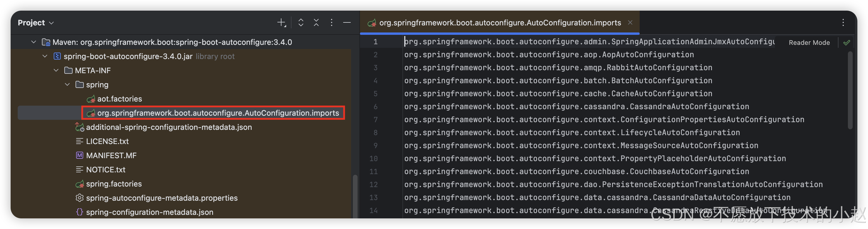Click the JSON braces file icon

coord(80,212)
